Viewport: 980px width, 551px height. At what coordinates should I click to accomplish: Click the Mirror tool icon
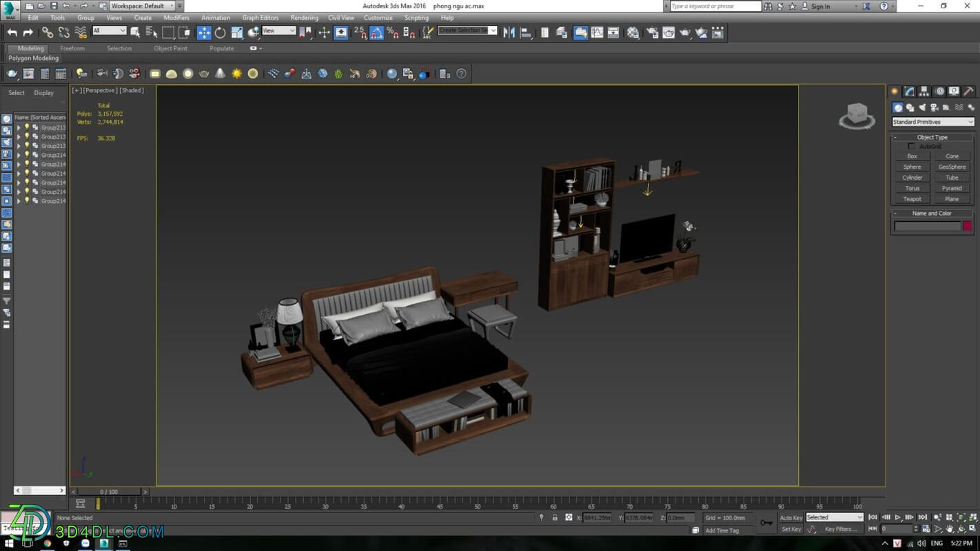click(509, 32)
